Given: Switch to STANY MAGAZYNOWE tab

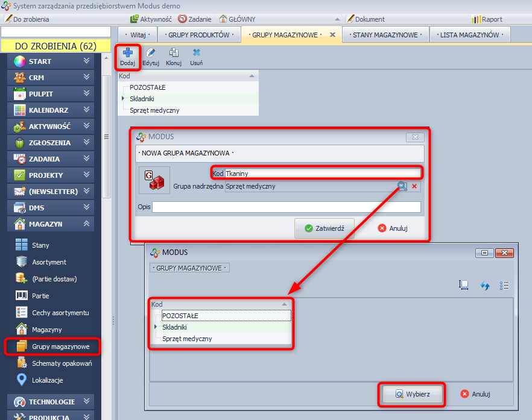Looking at the screenshot, I should [385, 35].
